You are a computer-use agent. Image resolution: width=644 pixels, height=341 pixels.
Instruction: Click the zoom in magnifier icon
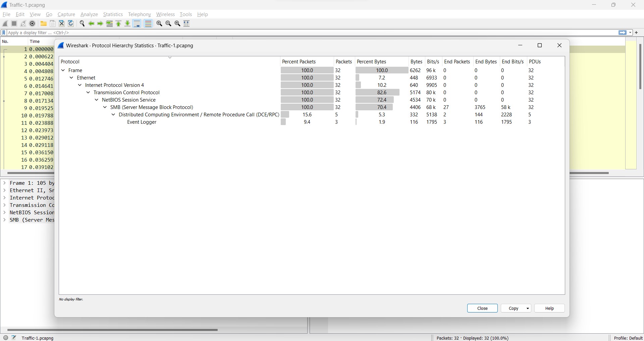[x=159, y=23]
